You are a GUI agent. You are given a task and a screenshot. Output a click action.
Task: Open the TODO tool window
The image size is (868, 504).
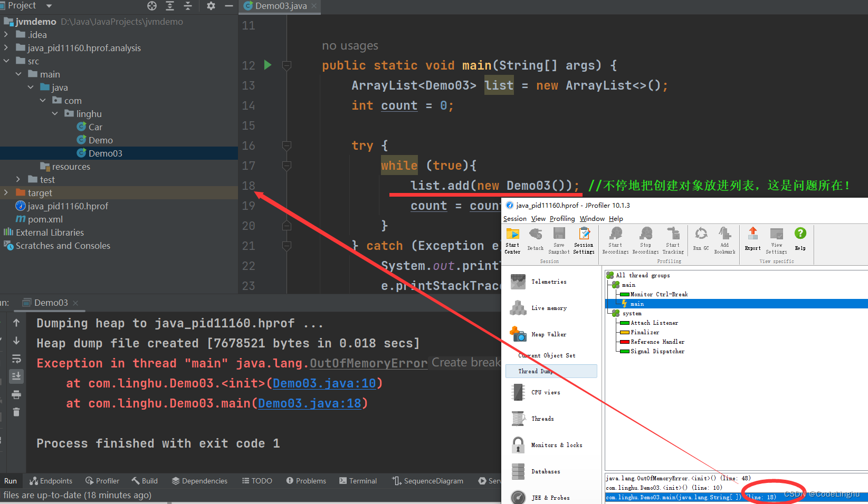point(257,481)
